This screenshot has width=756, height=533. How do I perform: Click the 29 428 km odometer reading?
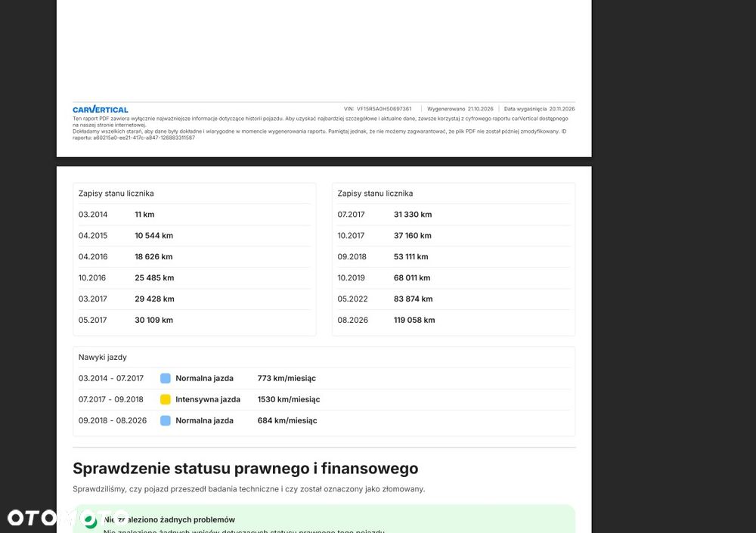154,299
